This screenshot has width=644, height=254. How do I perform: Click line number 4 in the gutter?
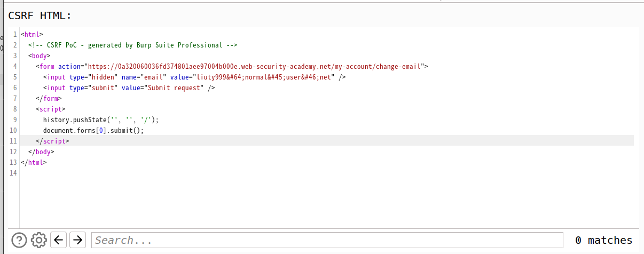click(15, 67)
